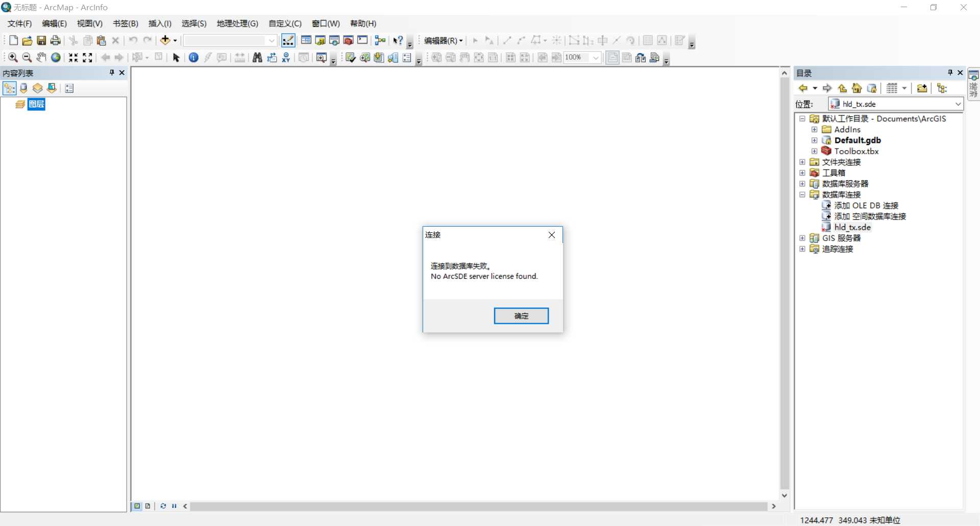Click the Add Data plus icon
This screenshot has height=526, width=980.
[x=165, y=40]
